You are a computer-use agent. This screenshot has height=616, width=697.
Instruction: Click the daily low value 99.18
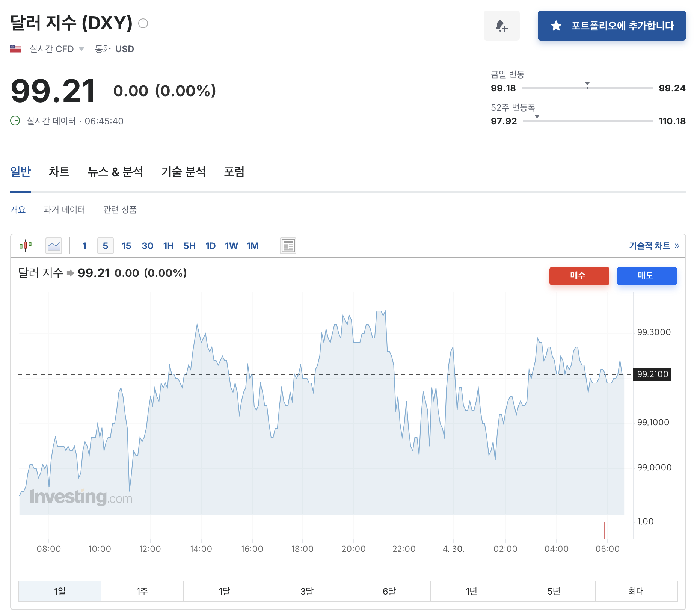click(503, 88)
